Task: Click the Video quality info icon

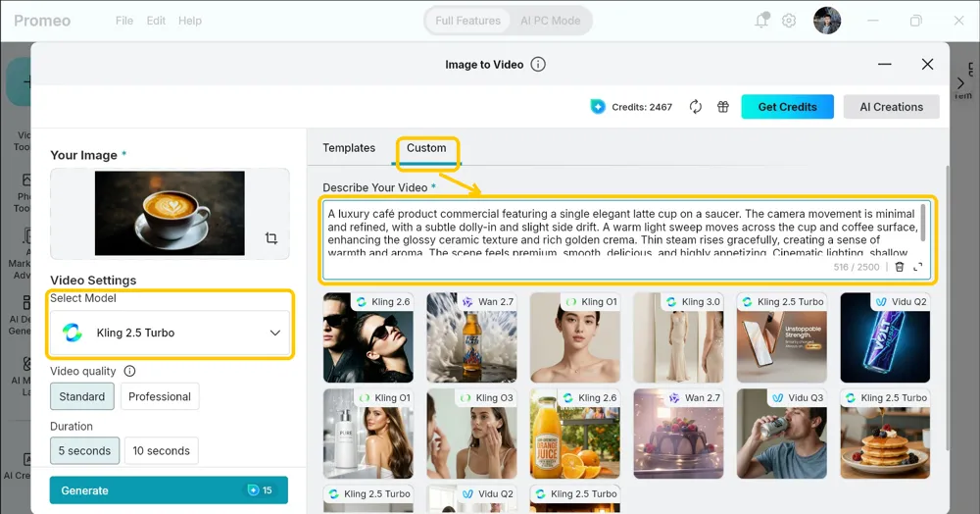Action: coord(129,371)
